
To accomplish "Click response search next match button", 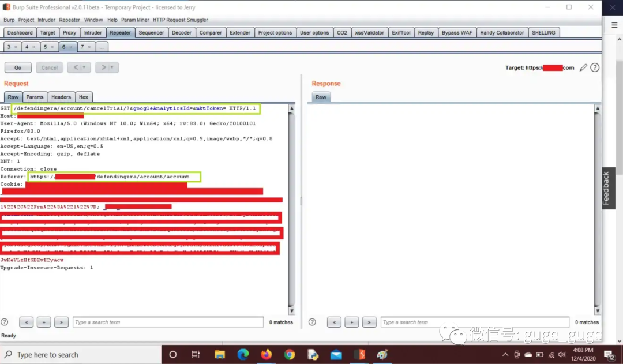I will coord(369,322).
